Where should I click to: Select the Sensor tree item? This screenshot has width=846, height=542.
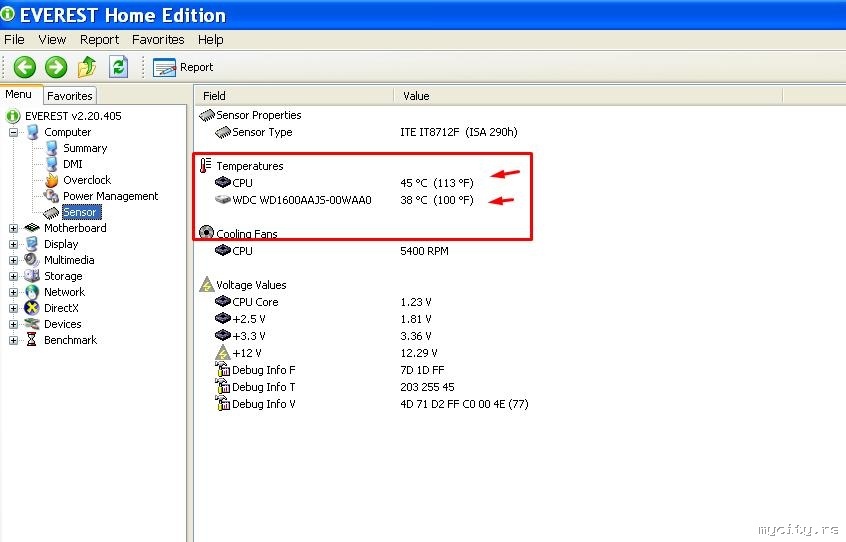[81, 212]
